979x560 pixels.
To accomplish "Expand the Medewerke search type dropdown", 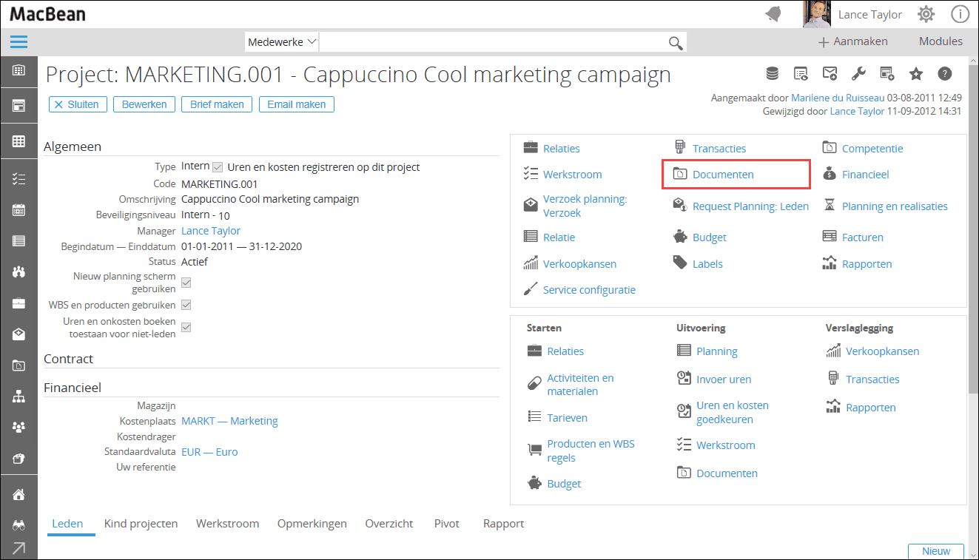I will 282,42.
